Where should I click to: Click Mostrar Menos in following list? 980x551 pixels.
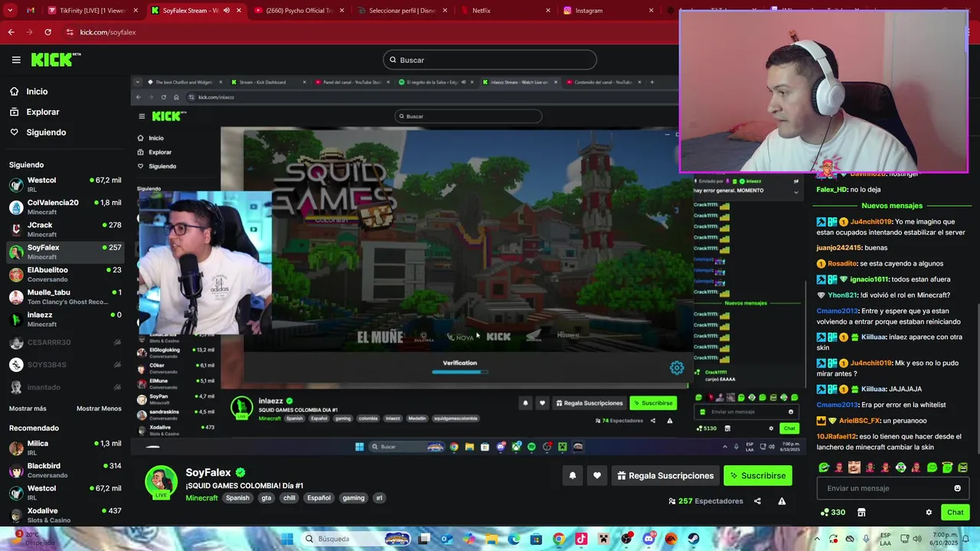[x=99, y=409]
